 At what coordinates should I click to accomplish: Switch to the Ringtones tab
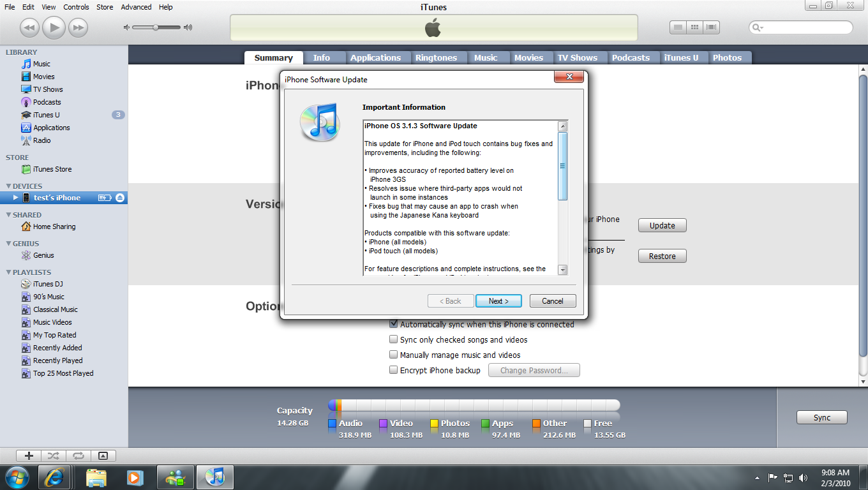(x=436, y=57)
